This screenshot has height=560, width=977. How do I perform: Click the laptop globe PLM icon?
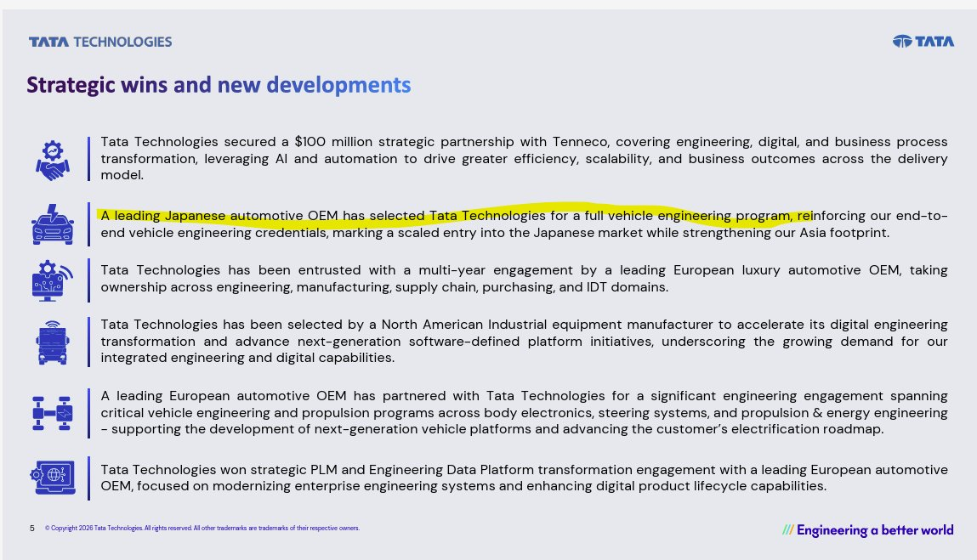click(53, 478)
